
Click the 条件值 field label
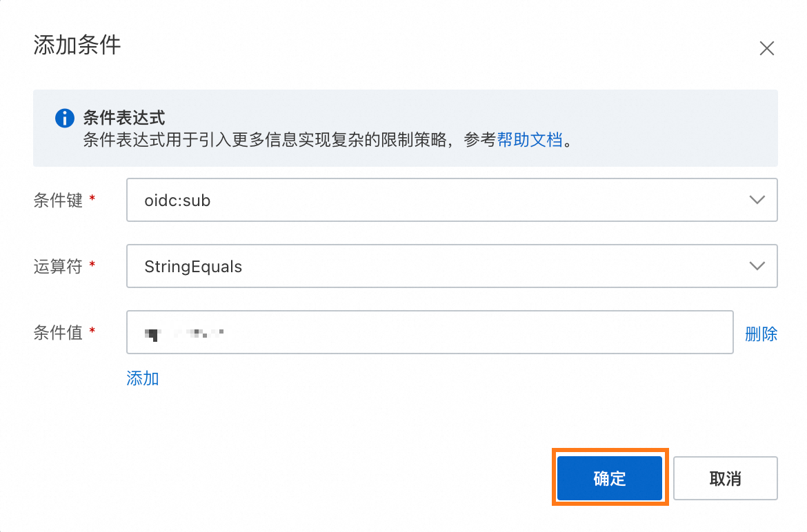click(x=58, y=333)
